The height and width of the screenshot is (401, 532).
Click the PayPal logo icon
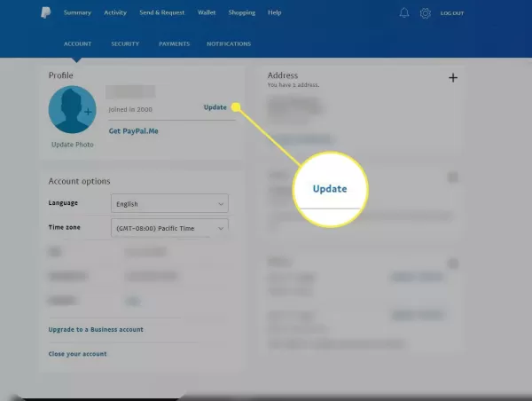coord(46,13)
